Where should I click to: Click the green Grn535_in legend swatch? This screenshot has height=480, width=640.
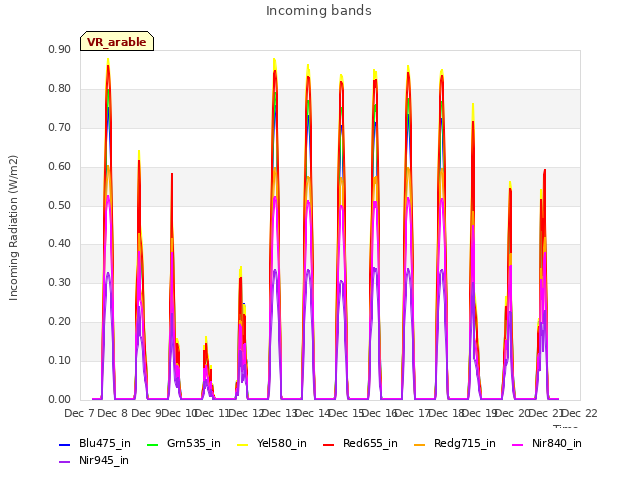pyautogui.click(x=152, y=444)
